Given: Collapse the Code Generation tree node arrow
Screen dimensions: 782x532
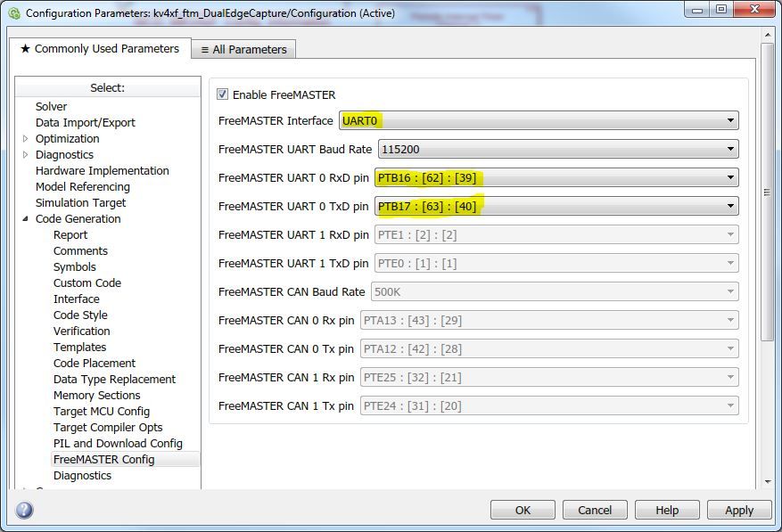Looking at the screenshot, I should [x=26, y=218].
